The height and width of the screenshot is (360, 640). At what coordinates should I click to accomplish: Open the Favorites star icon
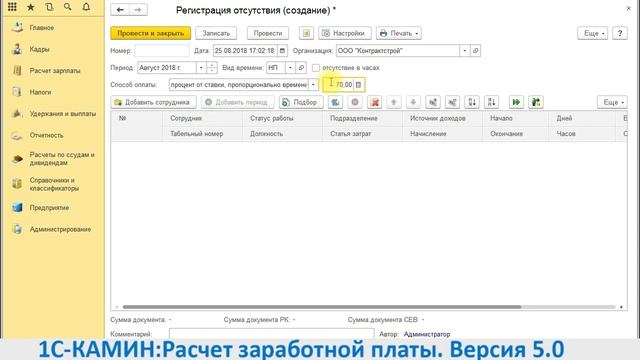coord(31,7)
